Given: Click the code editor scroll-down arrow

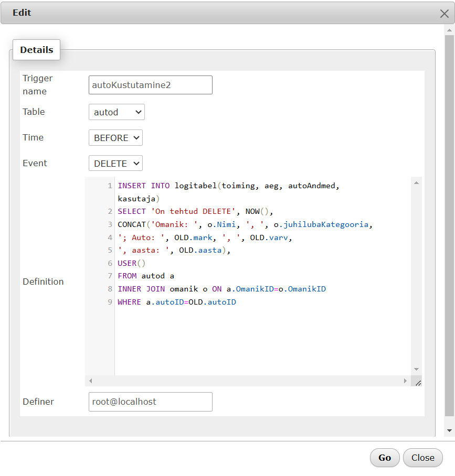Looking at the screenshot, I should click(416, 369).
